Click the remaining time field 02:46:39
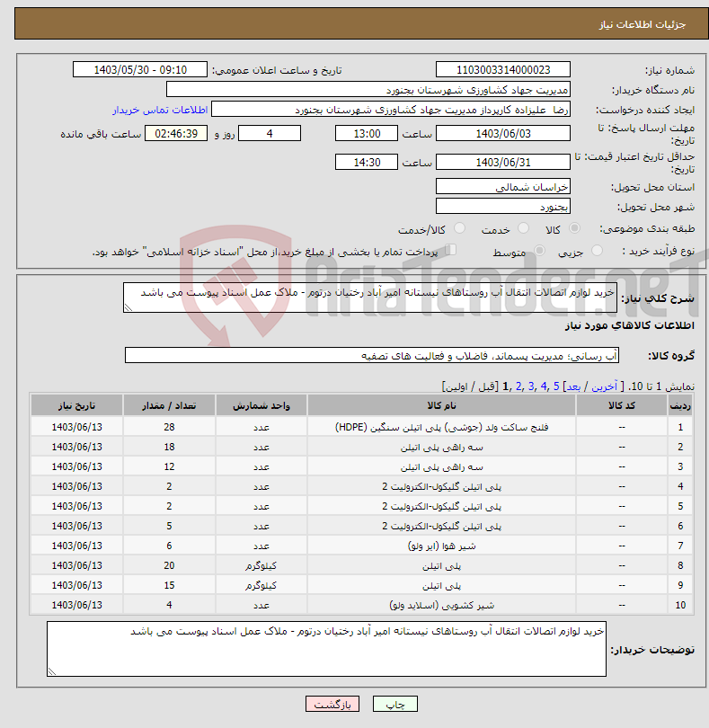709x728 pixels. [176, 134]
